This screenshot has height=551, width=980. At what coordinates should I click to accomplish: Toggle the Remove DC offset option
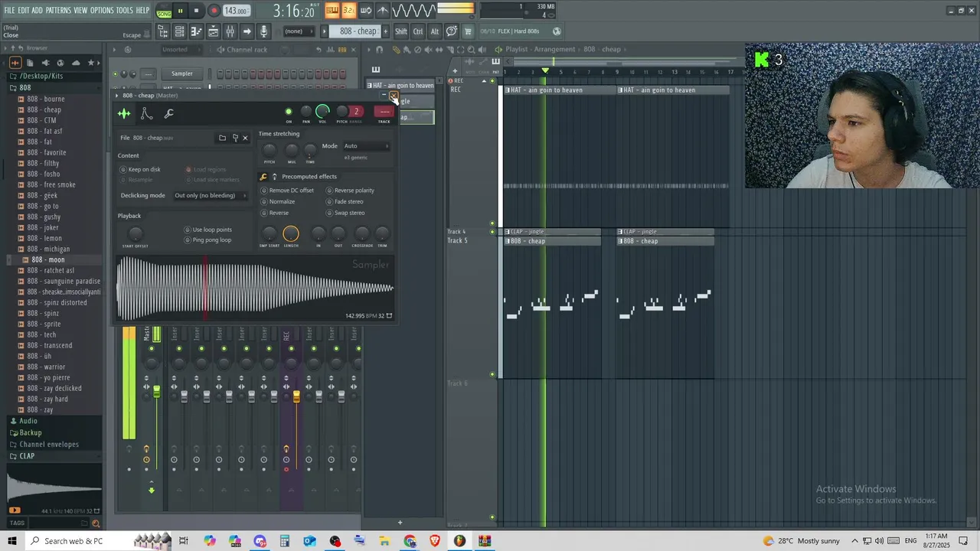pos(287,191)
